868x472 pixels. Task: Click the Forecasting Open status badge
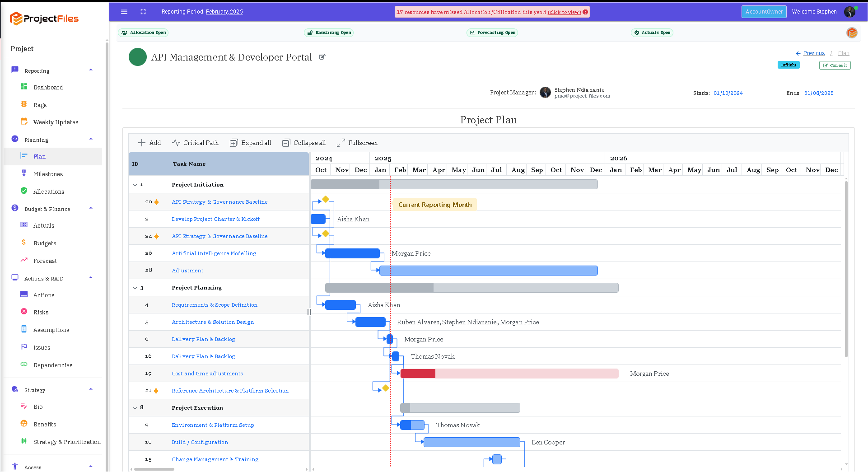point(492,33)
